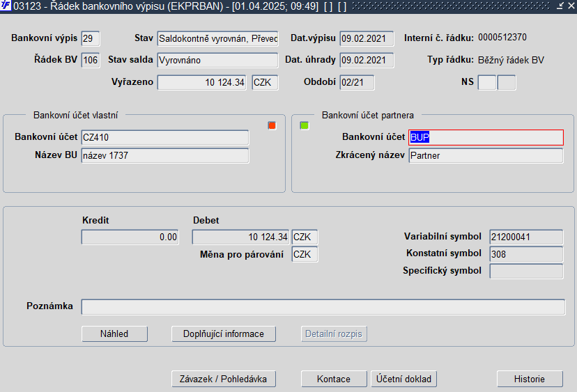Click the Náhled button
This screenshot has height=392, width=577.
click(x=114, y=334)
